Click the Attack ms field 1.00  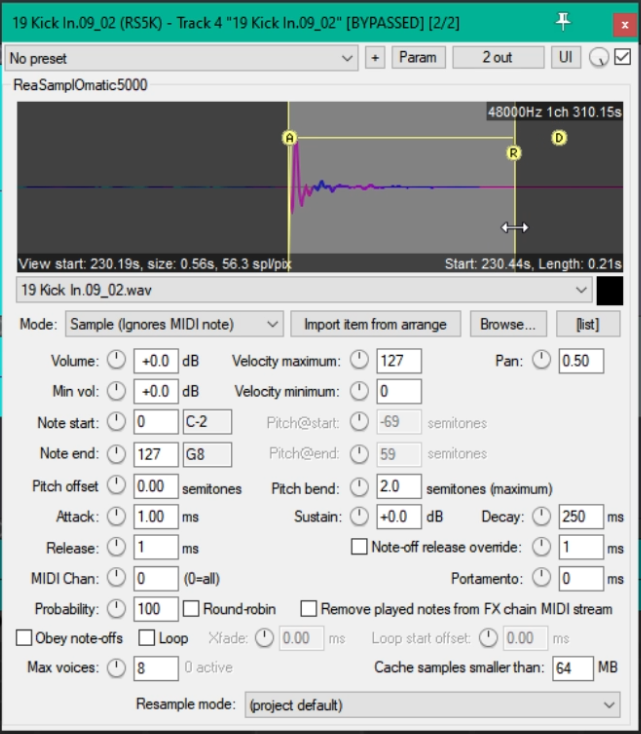tap(156, 517)
